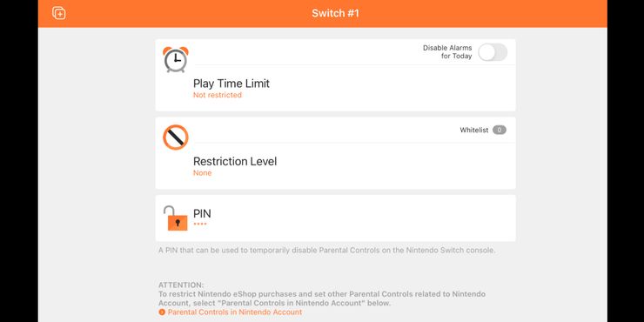The width and height of the screenshot is (644, 322).
Task: Open Parental Controls in Nintendo Account link
Action: click(235, 312)
